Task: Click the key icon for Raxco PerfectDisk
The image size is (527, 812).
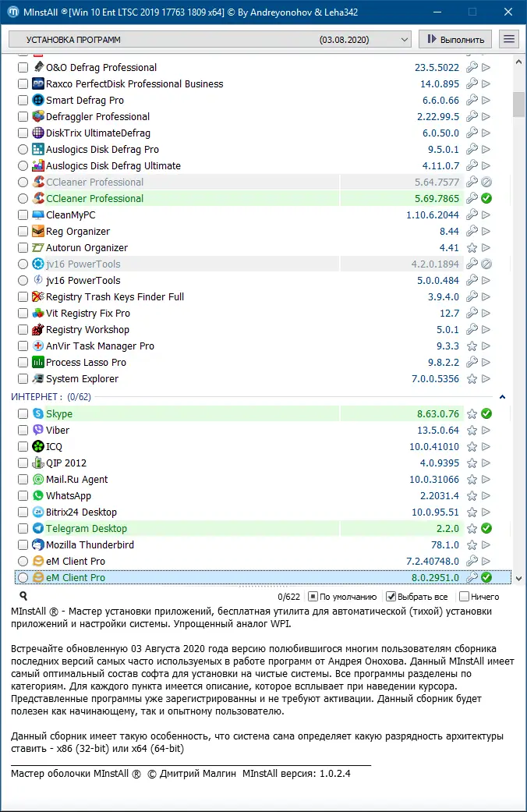Action: (472, 84)
